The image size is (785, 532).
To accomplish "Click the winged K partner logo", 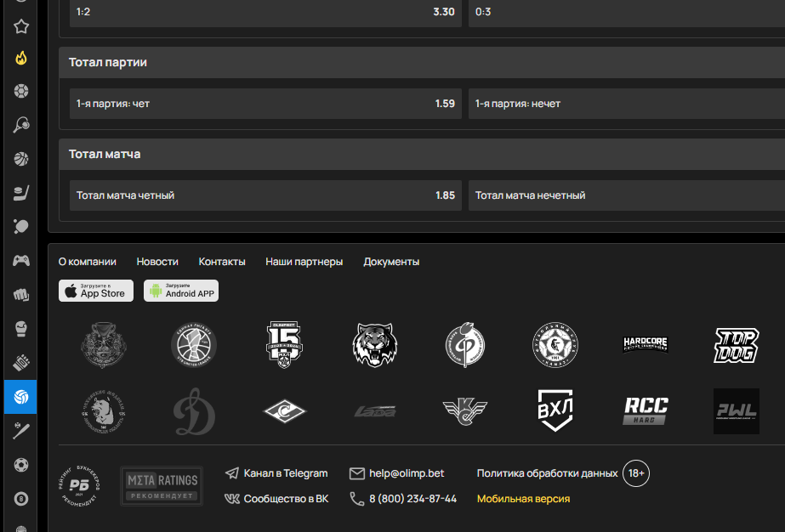I will click(465, 411).
